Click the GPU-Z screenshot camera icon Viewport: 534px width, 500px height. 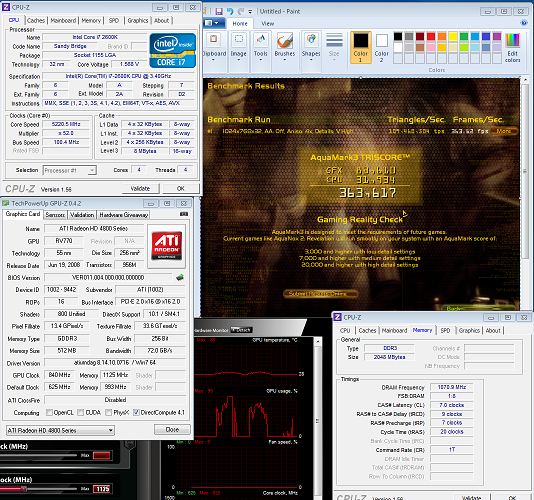184,214
